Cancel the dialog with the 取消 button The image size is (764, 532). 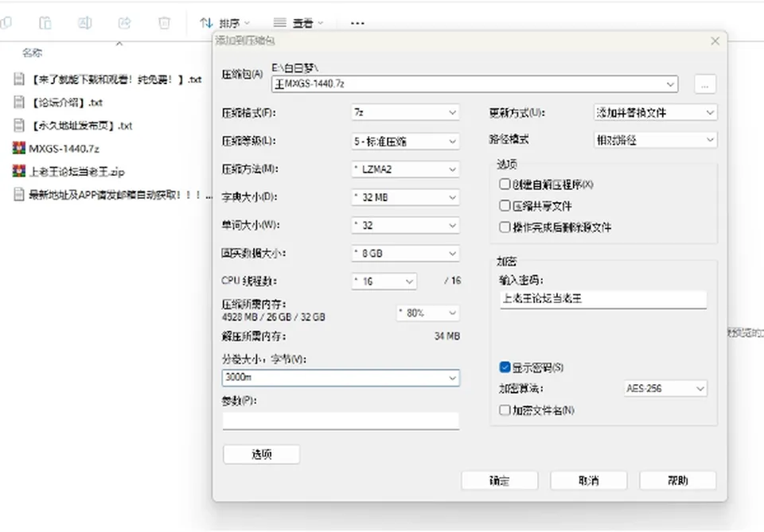(589, 480)
